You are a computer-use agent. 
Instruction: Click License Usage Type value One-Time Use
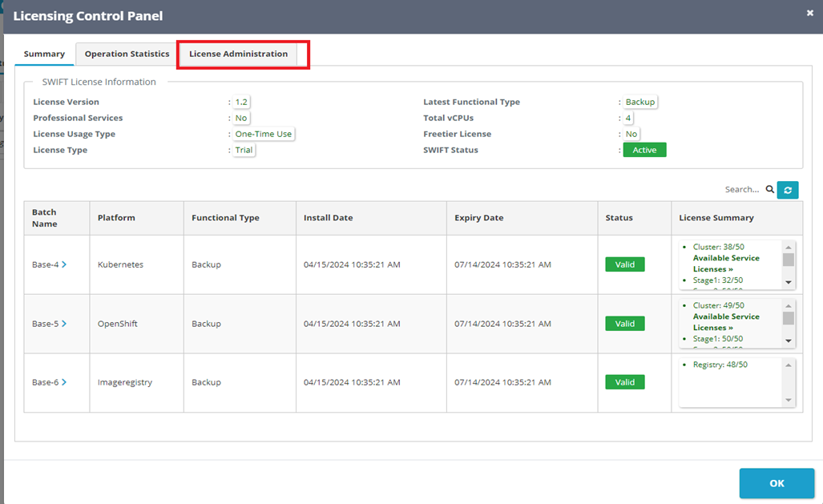click(263, 134)
